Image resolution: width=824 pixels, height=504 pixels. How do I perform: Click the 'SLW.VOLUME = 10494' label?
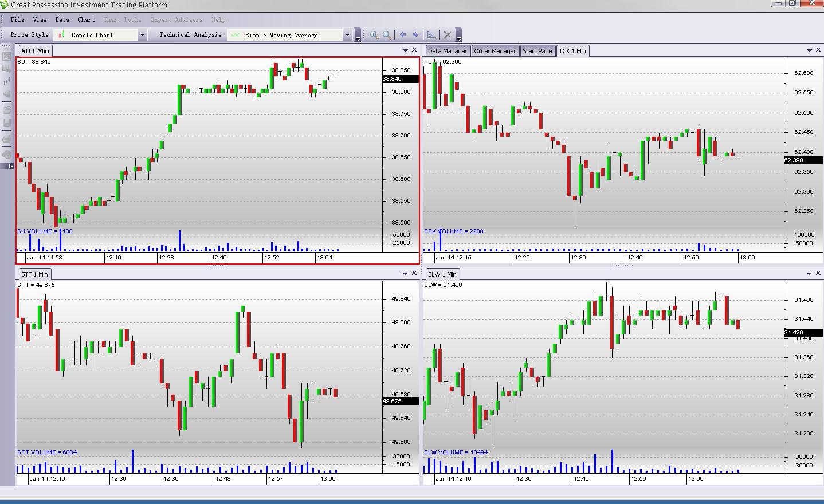pyautogui.click(x=456, y=452)
